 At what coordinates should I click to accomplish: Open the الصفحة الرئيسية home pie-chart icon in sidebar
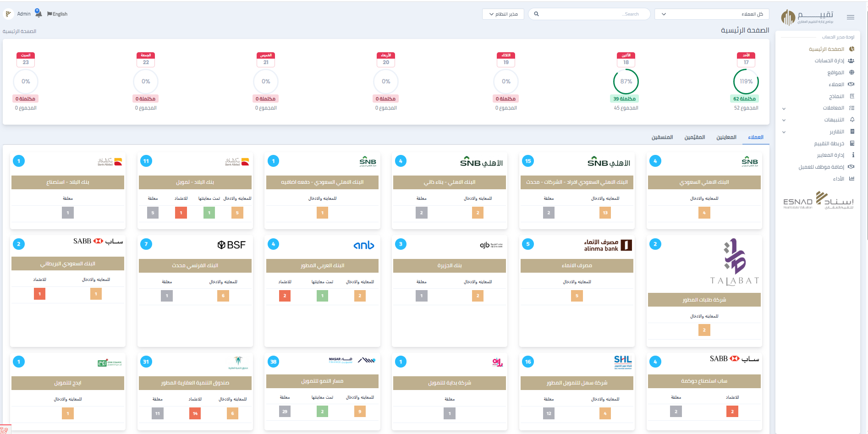852,49
